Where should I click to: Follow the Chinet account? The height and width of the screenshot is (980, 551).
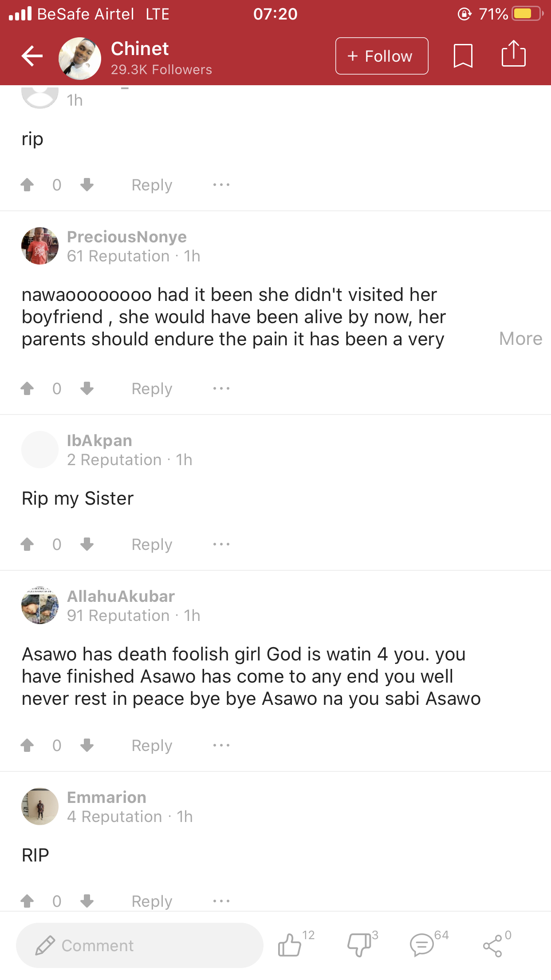click(382, 56)
